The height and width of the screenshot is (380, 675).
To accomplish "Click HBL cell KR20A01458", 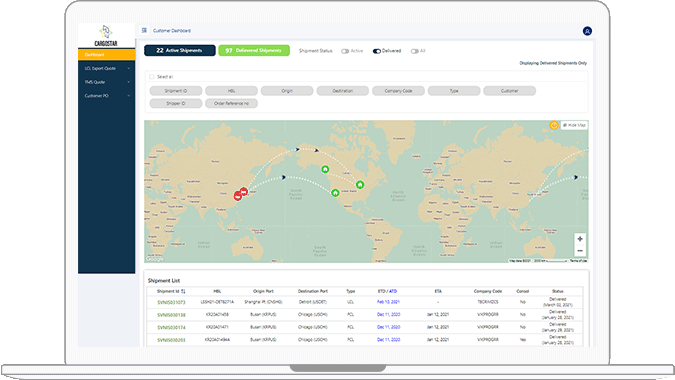I will tap(217, 315).
